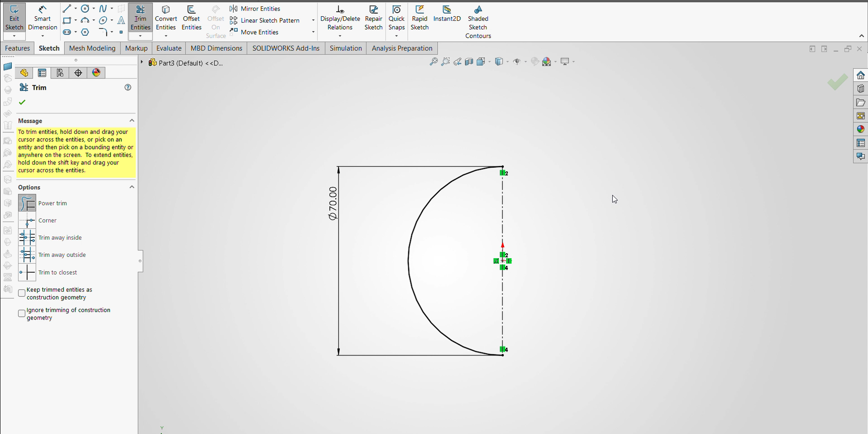Click Exit Sketch in the ribbon
This screenshot has height=434, width=868.
pos(14,18)
